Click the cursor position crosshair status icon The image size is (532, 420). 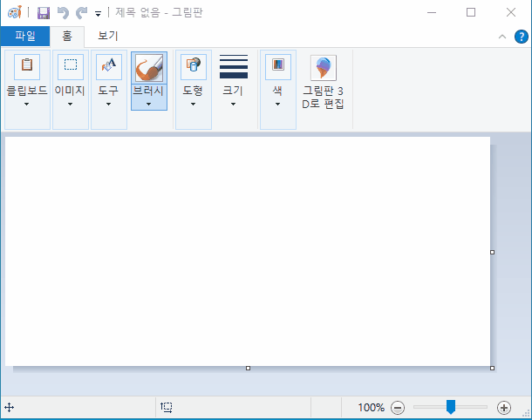[10, 407]
